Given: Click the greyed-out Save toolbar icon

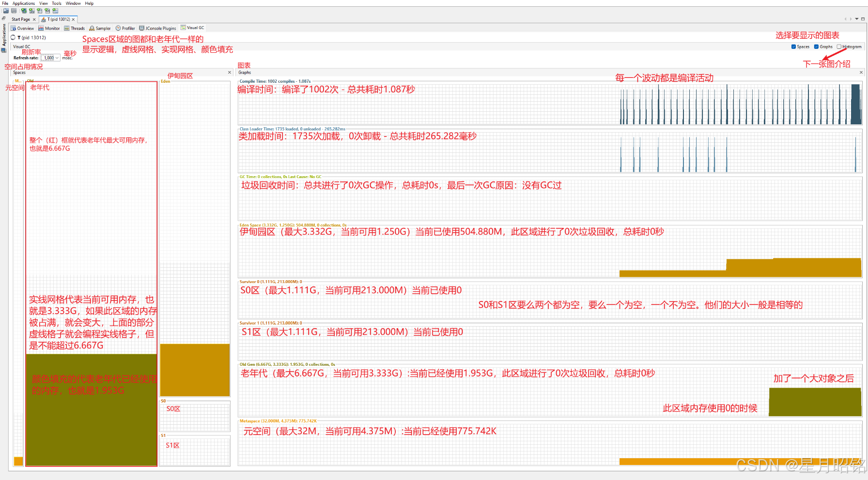Looking at the screenshot, I should 14,11.
